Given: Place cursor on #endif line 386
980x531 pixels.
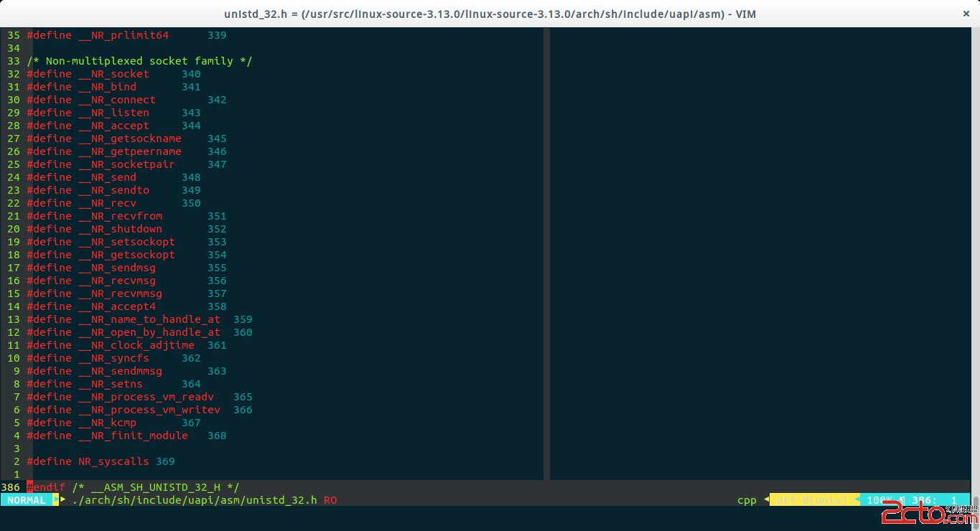Looking at the screenshot, I should 133,487.
